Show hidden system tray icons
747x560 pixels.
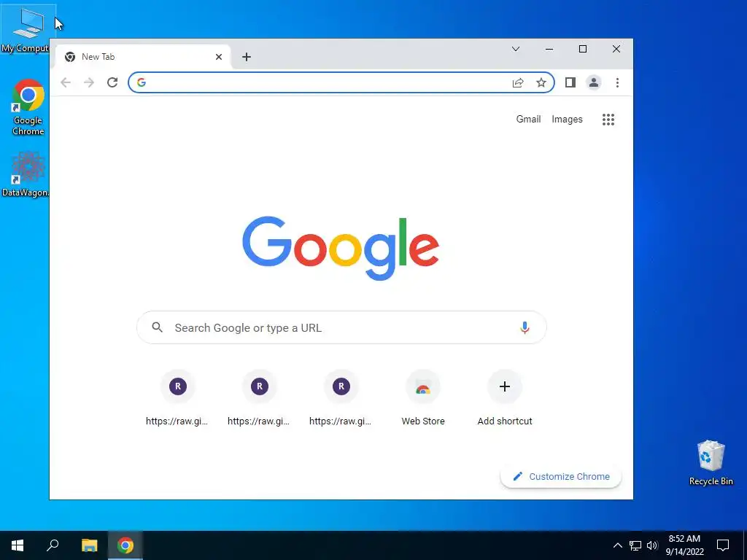pyautogui.click(x=617, y=545)
